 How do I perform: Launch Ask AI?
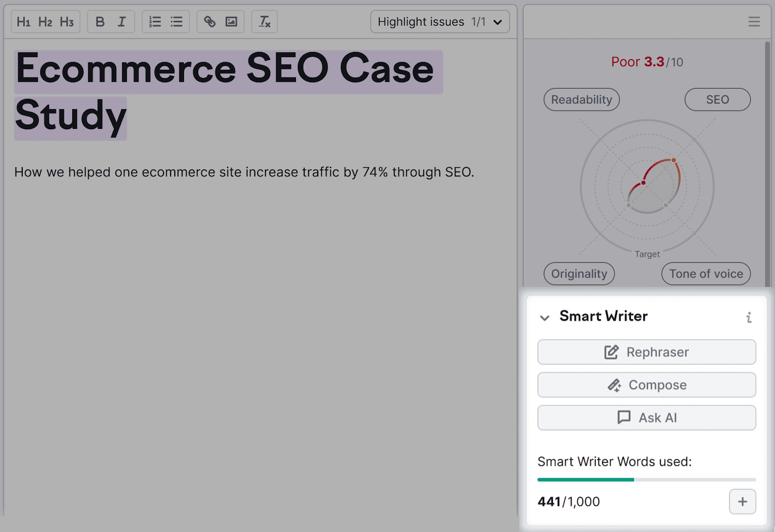[x=646, y=418]
